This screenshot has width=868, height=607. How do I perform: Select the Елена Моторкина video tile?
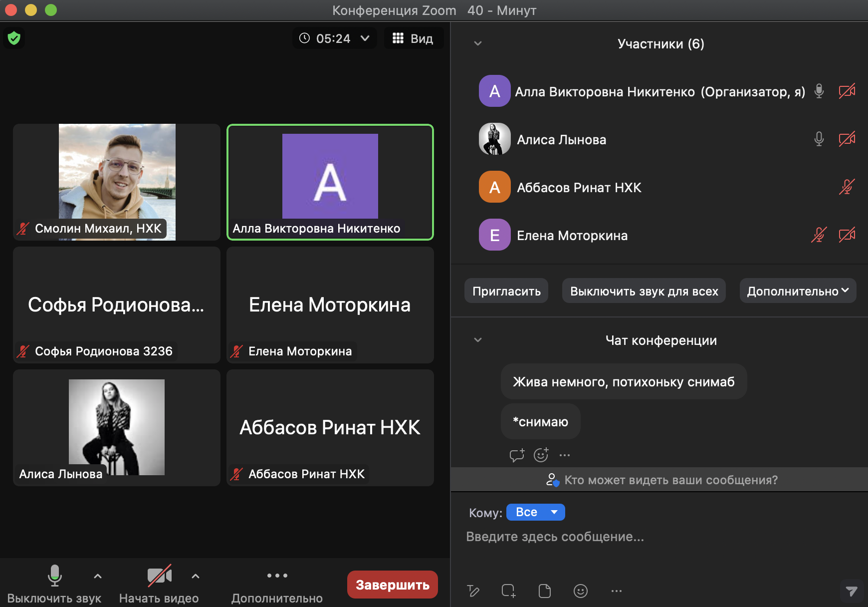[x=330, y=305]
